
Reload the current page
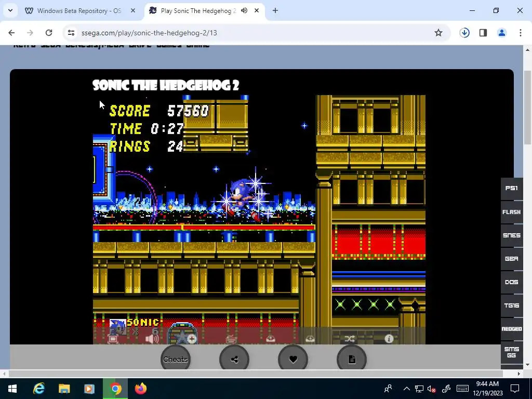[49, 33]
